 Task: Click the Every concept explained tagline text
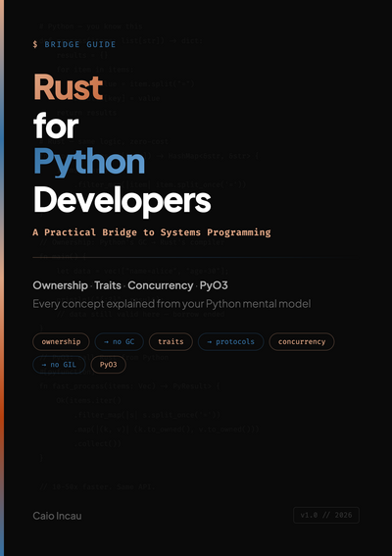171,304
